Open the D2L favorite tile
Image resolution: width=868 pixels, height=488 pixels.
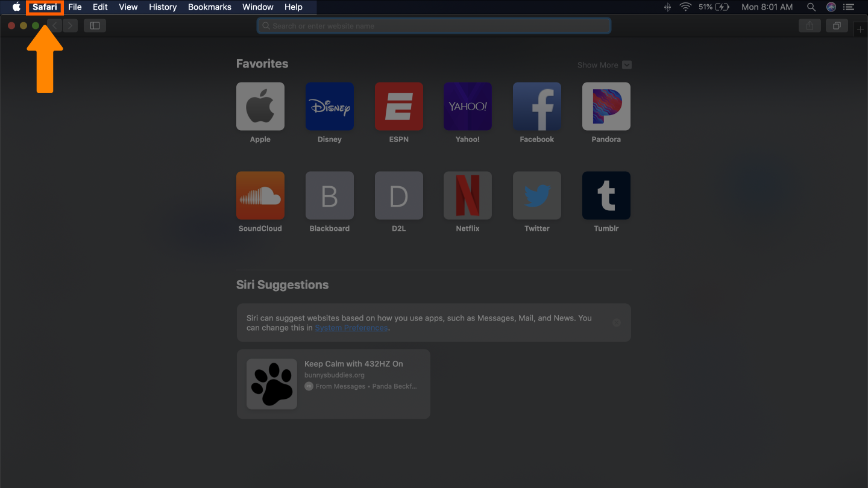click(399, 196)
